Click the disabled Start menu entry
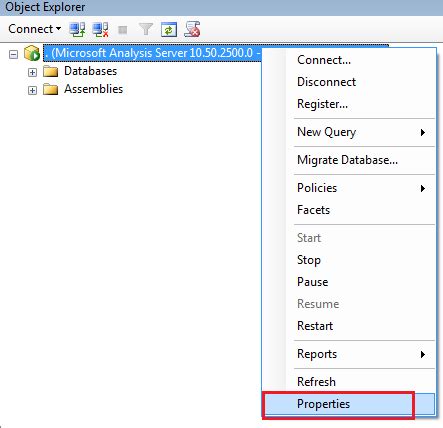 (x=349, y=238)
